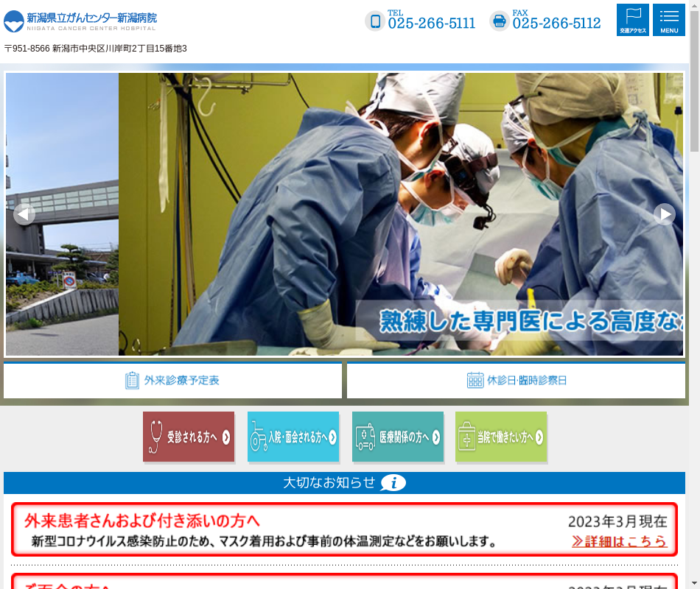The width and height of the screenshot is (700, 589).
Task: Show previous slide with left arrow
Action: coord(24,215)
